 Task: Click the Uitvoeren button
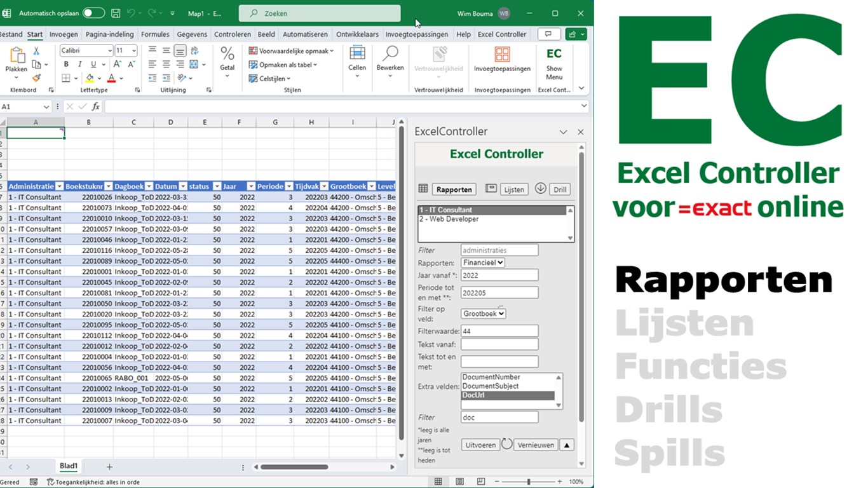click(x=480, y=445)
